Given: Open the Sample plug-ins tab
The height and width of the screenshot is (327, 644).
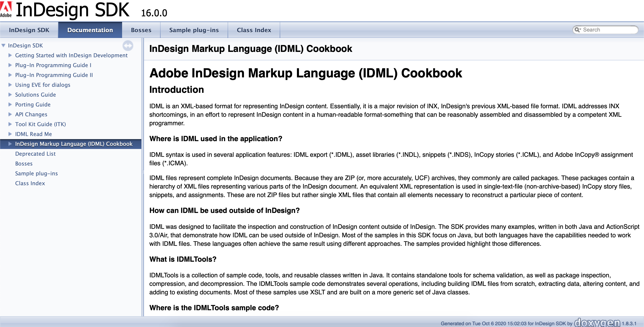Looking at the screenshot, I should click(x=194, y=30).
